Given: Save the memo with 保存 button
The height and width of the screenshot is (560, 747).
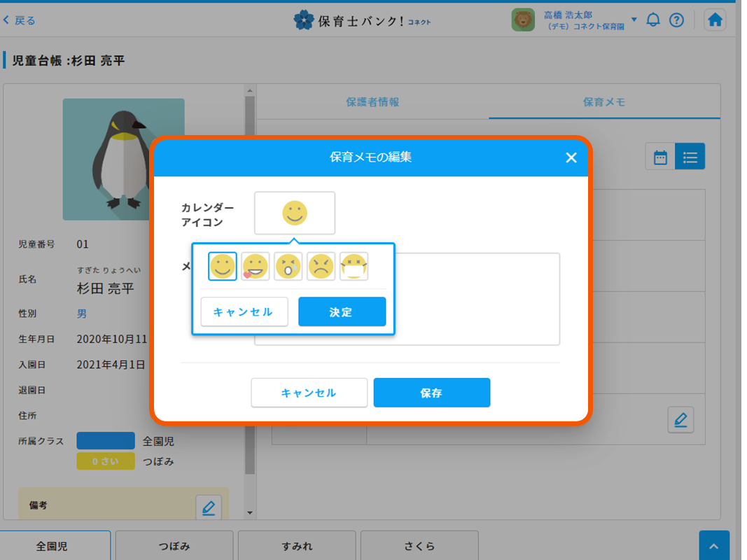Looking at the screenshot, I should click(431, 393).
